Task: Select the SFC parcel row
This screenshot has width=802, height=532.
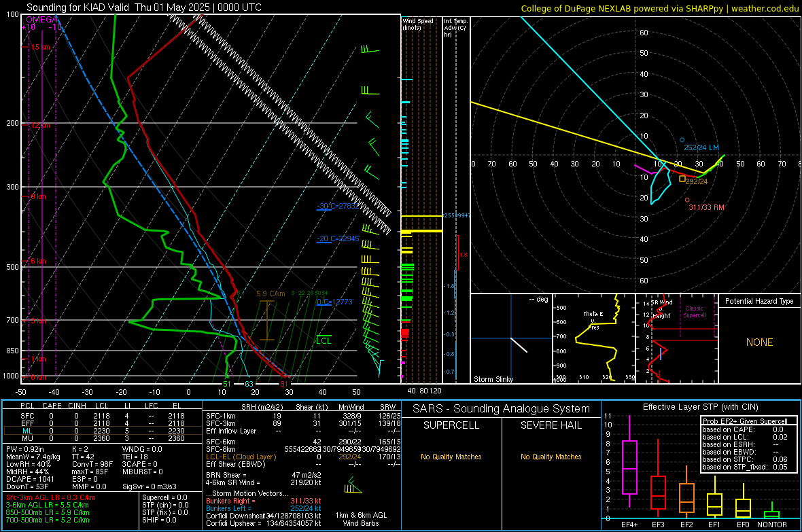Action: pos(103,416)
